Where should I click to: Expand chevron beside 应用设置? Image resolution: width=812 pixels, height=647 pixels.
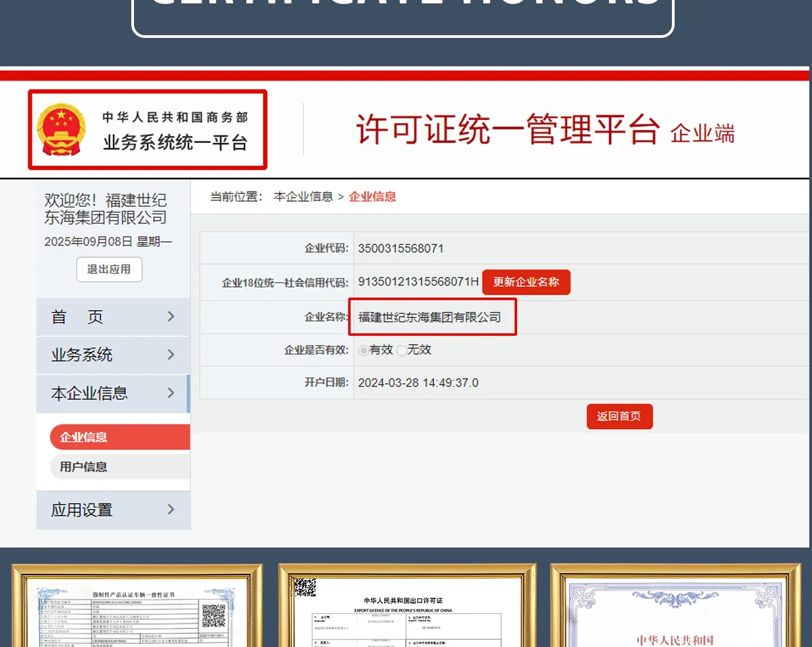(171, 509)
